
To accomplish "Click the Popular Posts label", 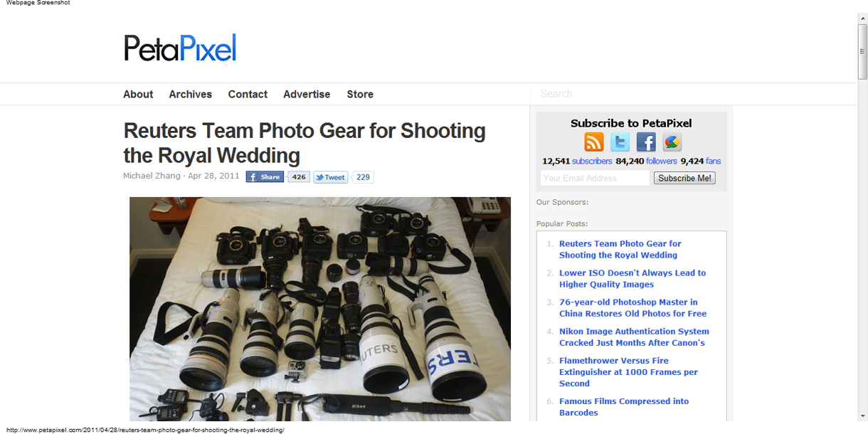I will point(562,223).
